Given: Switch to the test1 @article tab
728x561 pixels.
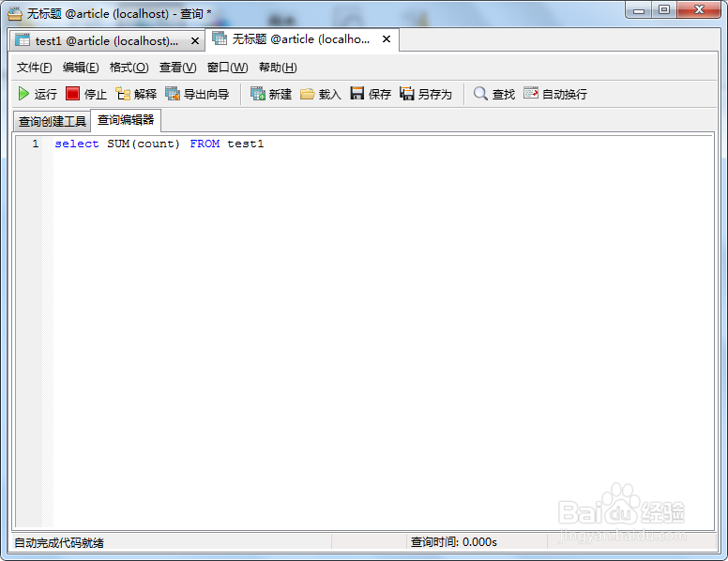Looking at the screenshot, I should pyautogui.click(x=107, y=41).
